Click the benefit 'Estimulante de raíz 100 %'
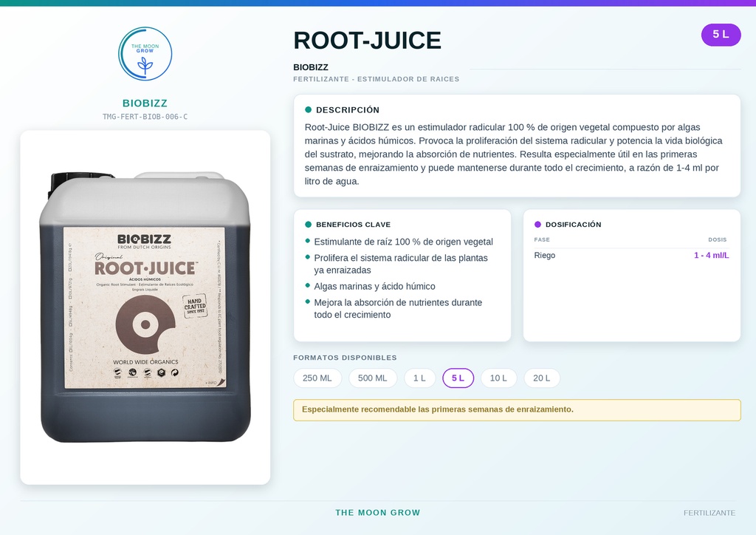Screen dimensions: 756x535 [404, 242]
